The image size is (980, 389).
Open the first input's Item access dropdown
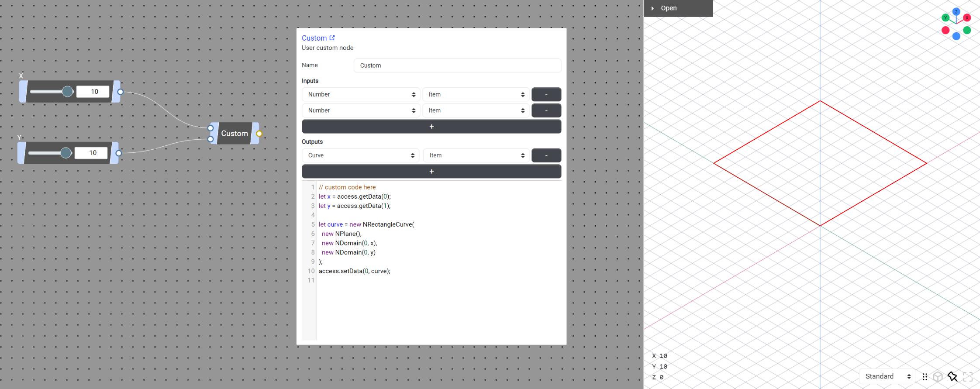click(x=476, y=94)
